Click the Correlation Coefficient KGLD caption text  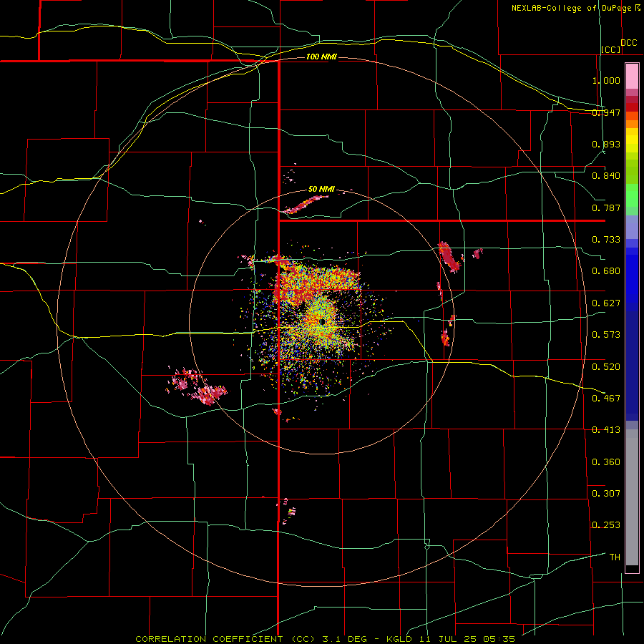tap(325, 639)
